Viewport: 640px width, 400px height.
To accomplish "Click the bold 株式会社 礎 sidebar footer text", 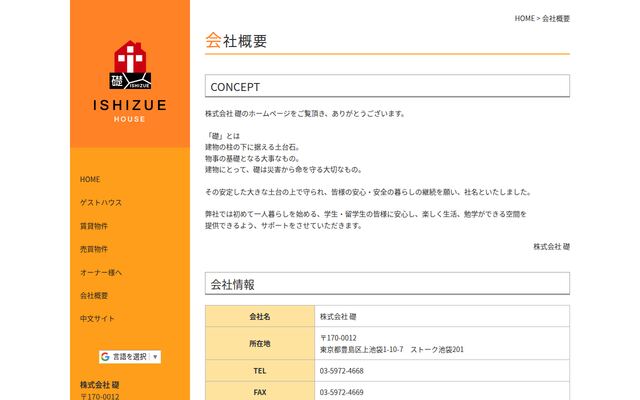I will (100, 384).
